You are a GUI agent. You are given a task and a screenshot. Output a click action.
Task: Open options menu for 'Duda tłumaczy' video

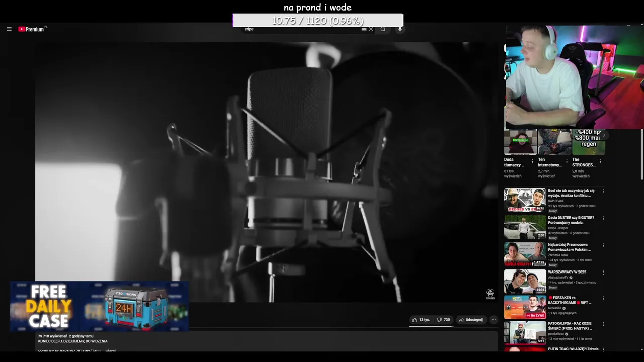tap(533, 162)
